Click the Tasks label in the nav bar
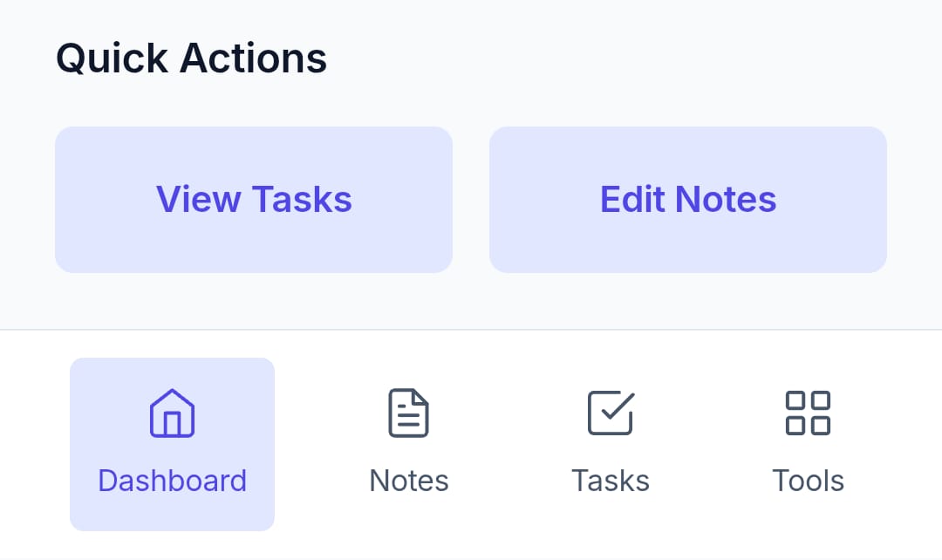Image resolution: width=942 pixels, height=560 pixels. pos(610,480)
